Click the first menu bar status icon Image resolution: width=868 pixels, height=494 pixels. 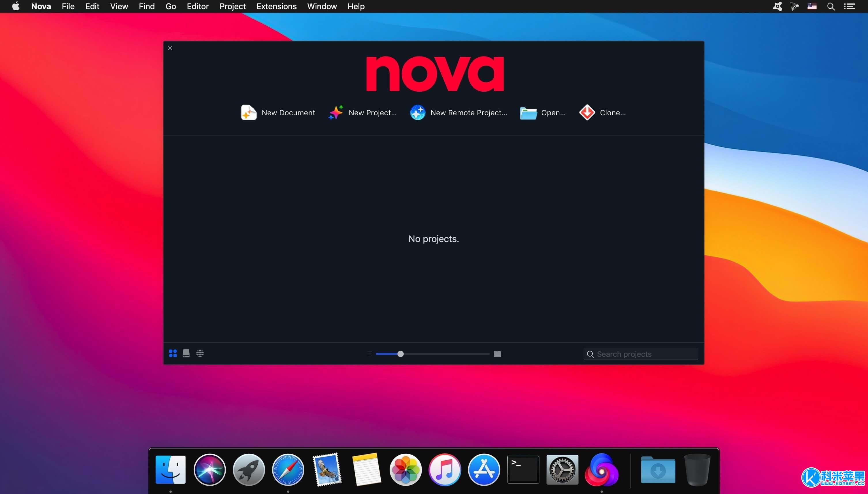(777, 6)
